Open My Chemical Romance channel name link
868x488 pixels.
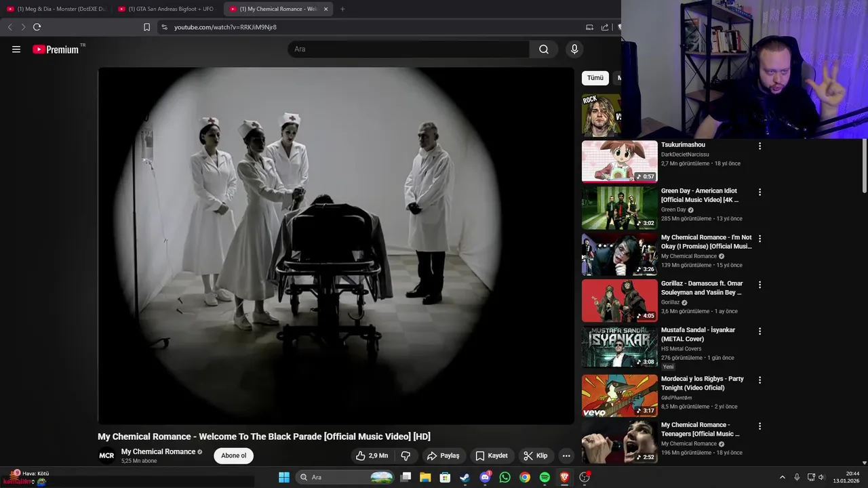[x=158, y=451]
